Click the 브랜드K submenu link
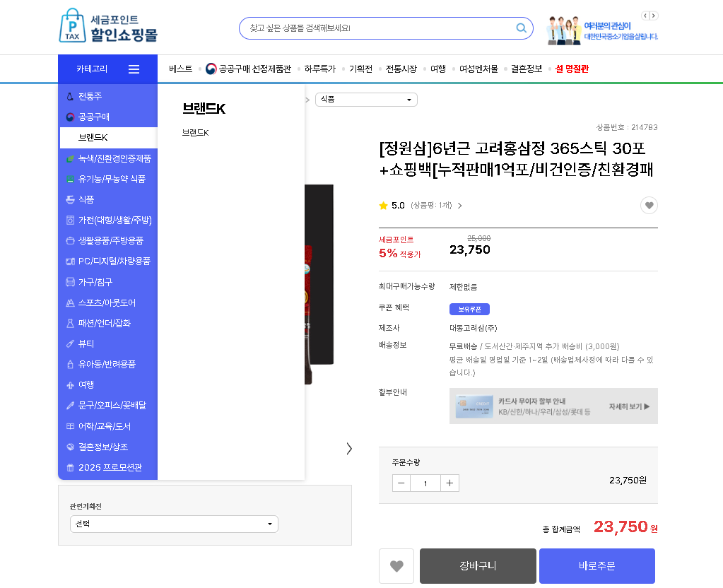723x588 pixels. click(196, 133)
